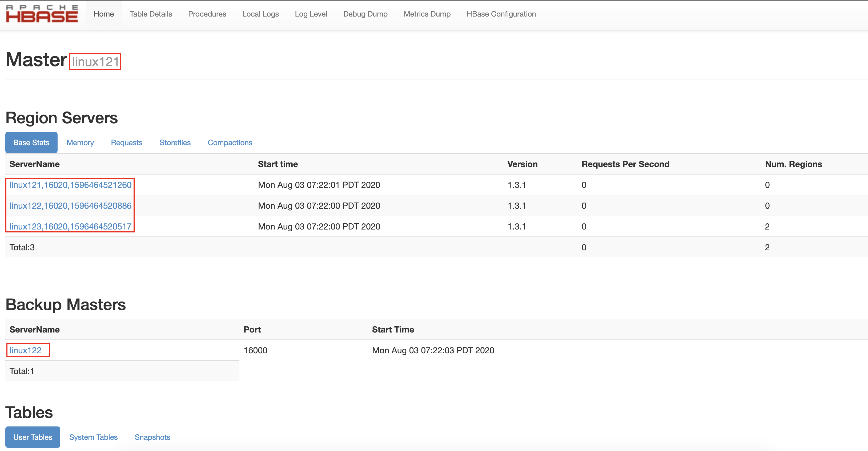Screen dimensions: 868x451
Task: Click master hostname linux121 in heading
Action: 95,61
